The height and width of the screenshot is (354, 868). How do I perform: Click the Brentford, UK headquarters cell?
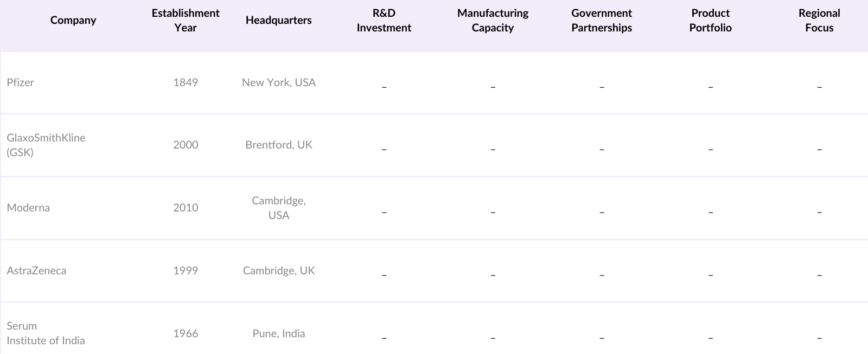[279, 145]
